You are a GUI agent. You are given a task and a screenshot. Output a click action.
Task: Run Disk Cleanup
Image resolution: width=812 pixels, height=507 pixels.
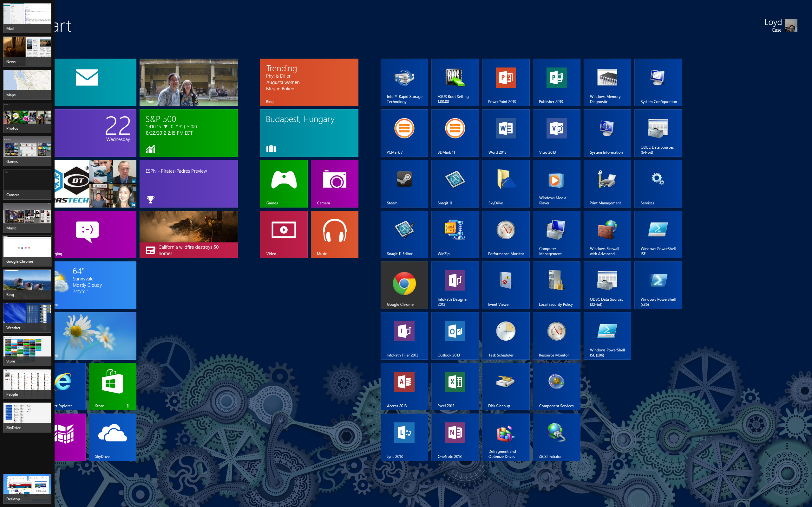click(505, 386)
